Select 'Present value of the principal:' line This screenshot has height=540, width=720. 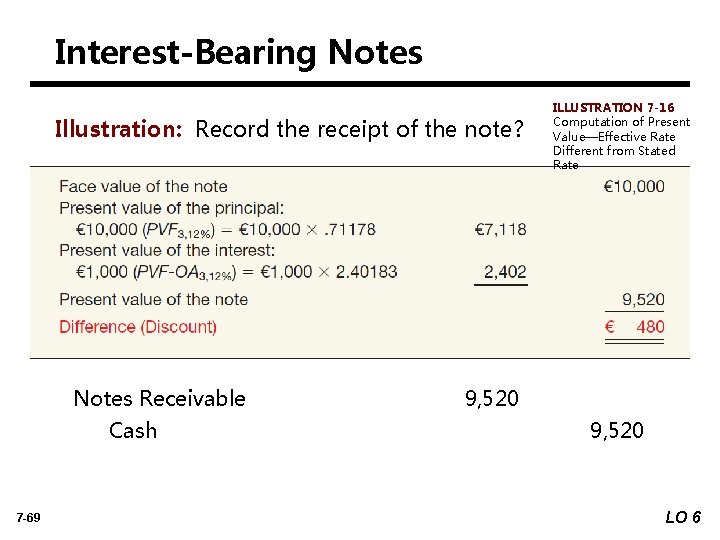click(x=171, y=208)
